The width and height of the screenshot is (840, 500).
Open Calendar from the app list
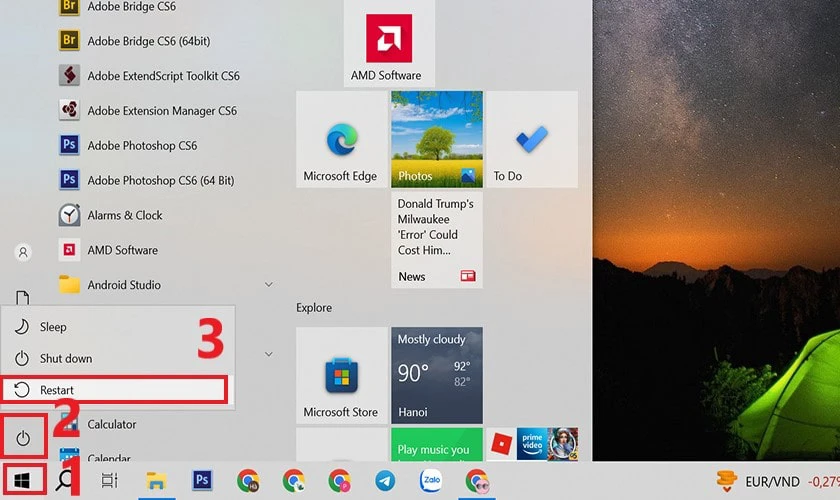click(x=109, y=456)
